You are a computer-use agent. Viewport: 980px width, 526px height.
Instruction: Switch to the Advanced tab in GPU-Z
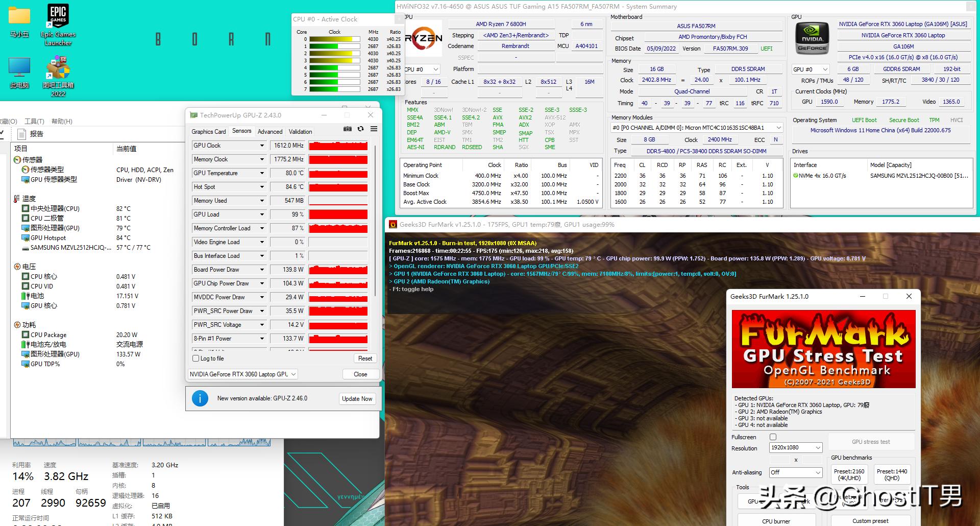pyautogui.click(x=269, y=132)
